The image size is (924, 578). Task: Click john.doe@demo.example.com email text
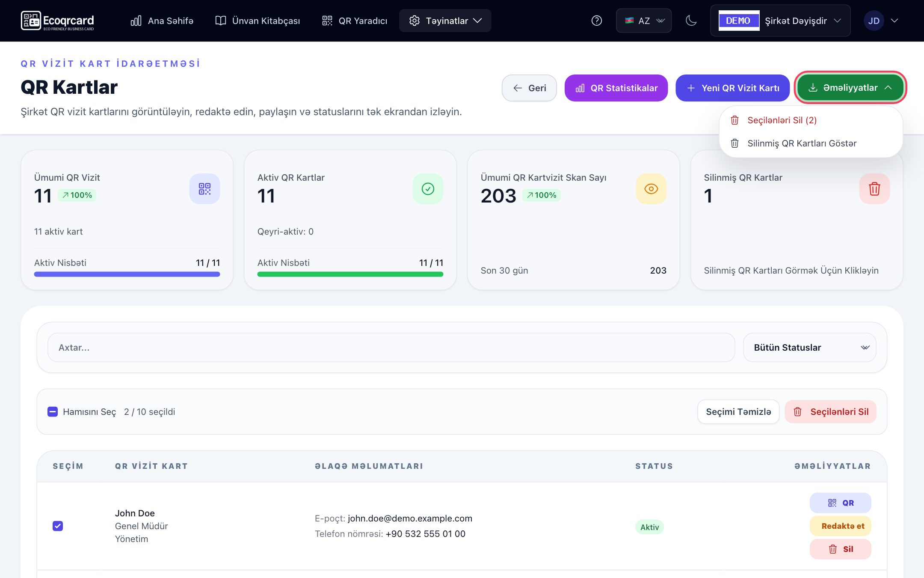coord(410,518)
